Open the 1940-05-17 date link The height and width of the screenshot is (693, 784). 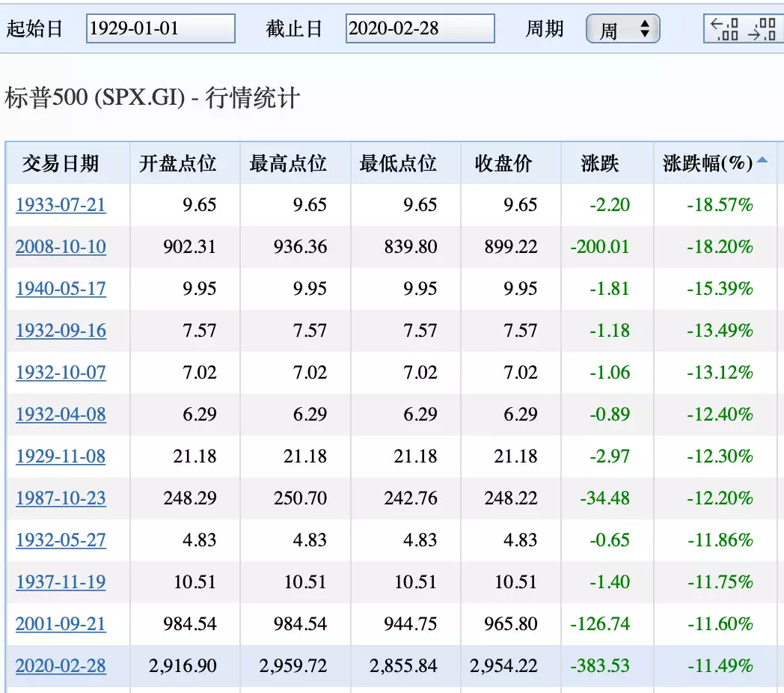(61, 289)
